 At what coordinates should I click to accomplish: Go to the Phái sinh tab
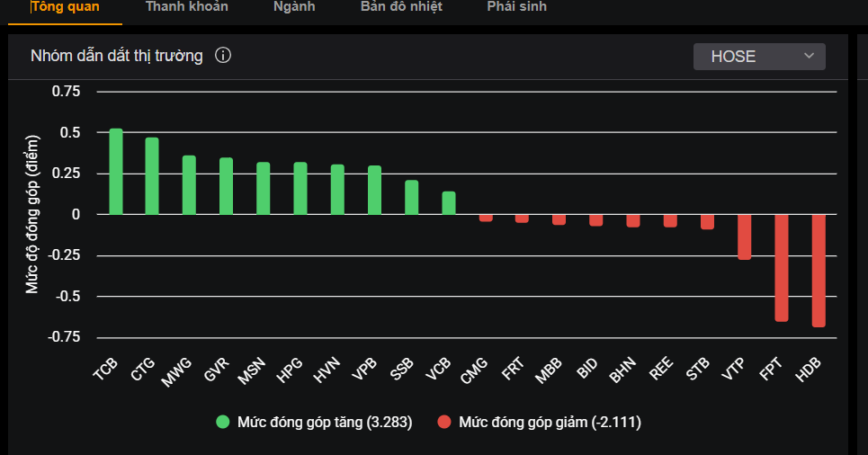(516, 7)
